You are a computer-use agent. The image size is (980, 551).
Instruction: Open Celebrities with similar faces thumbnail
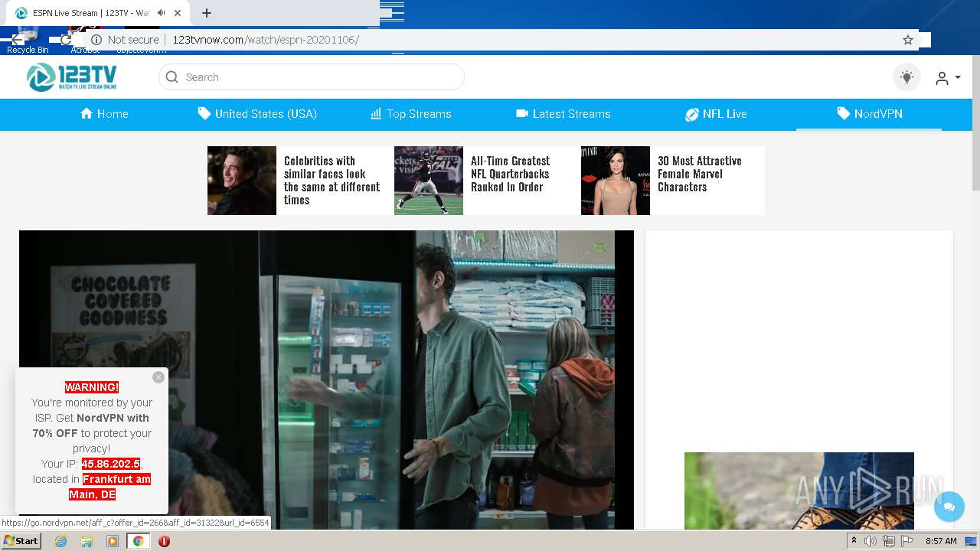242,181
